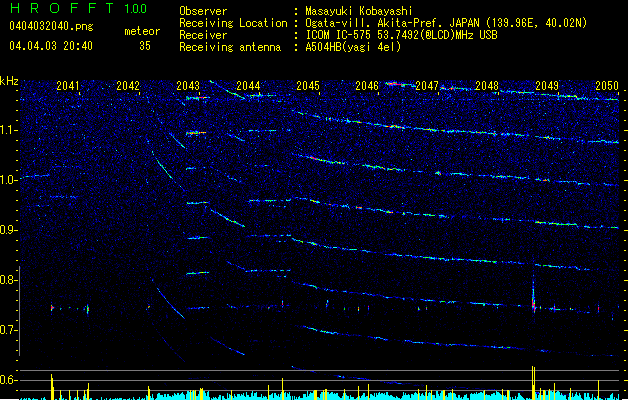Click the 1.1 kHz frequency axis label
This screenshot has width=629, height=400.
(9, 130)
